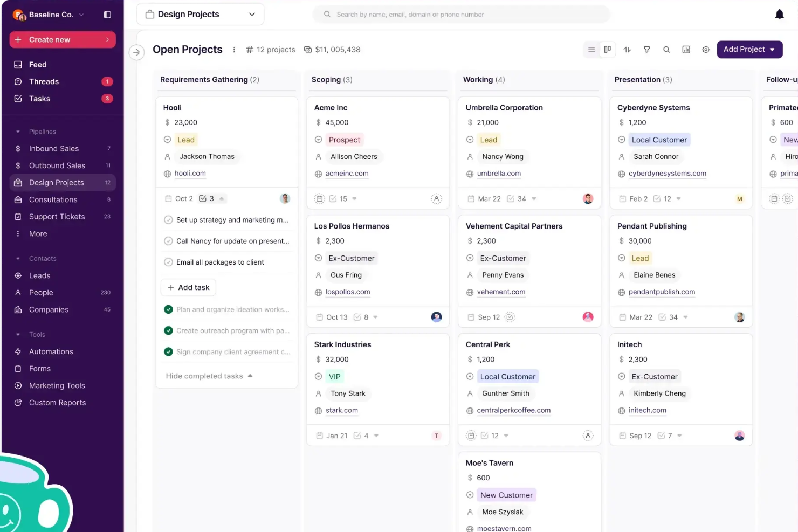Click the Create new button
Screen dimensions: 798x532
tap(62, 39)
